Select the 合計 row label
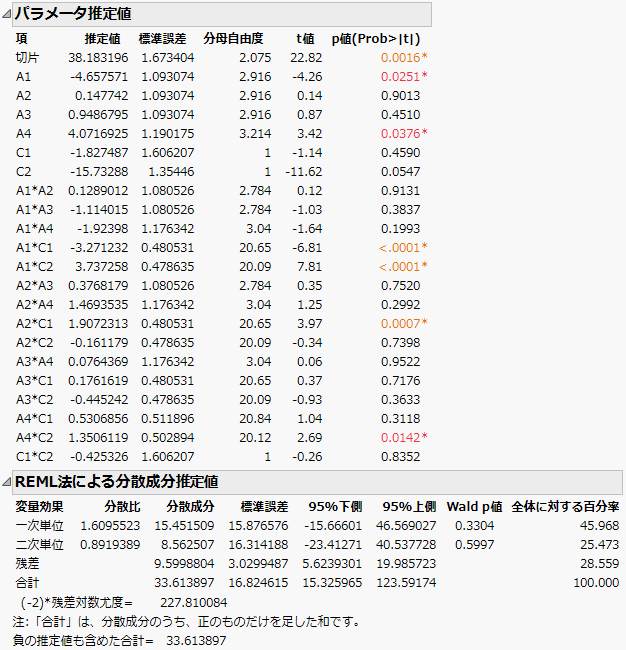626x650 pixels. [x=27, y=583]
